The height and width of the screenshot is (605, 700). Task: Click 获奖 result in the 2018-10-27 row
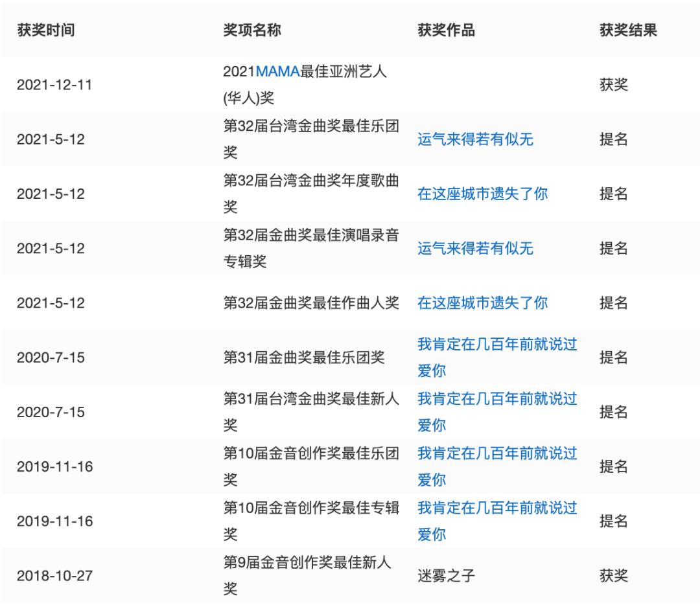(x=613, y=576)
